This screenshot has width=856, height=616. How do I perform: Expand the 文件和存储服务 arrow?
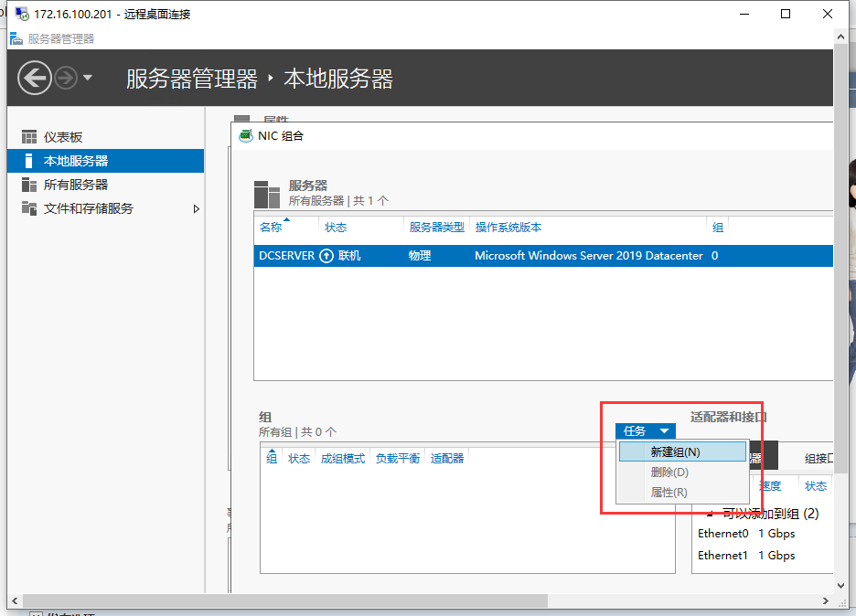pos(196,209)
